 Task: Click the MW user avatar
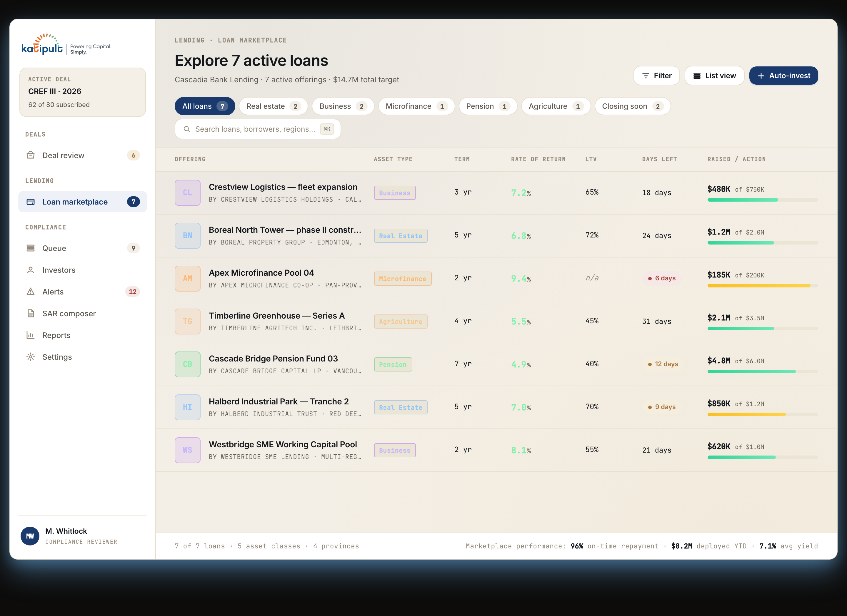[x=30, y=536]
